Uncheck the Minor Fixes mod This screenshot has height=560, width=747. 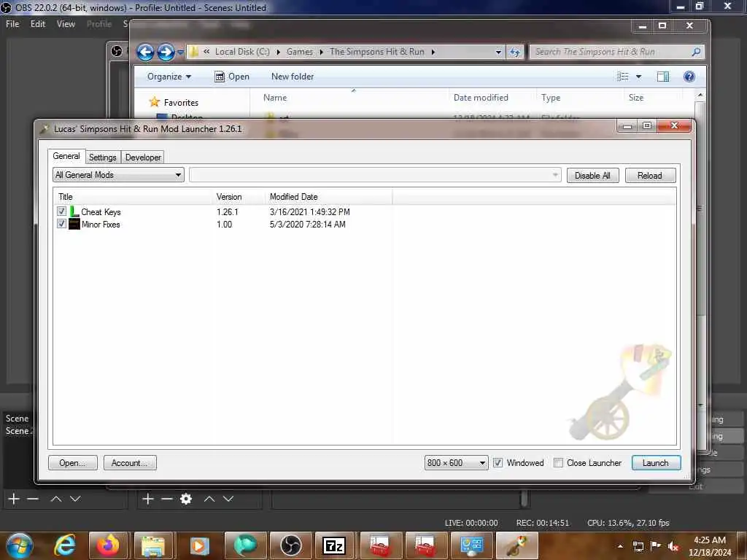tap(61, 223)
